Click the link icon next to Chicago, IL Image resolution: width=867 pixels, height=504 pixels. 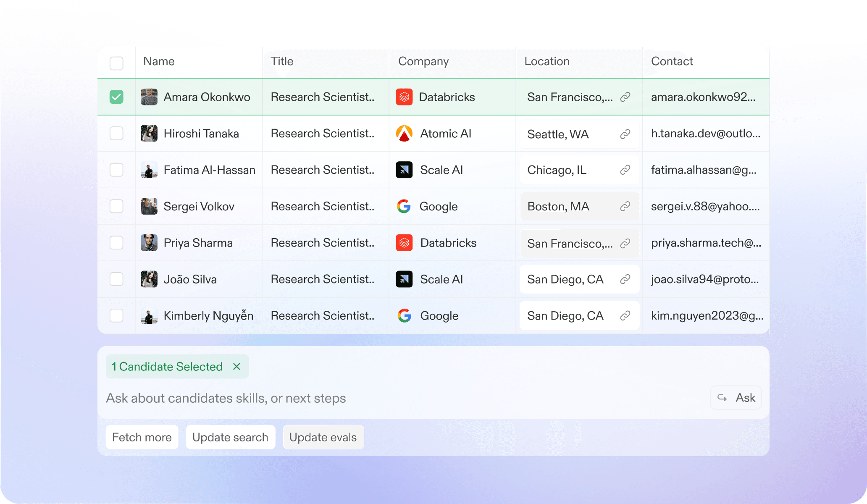tap(625, 170)
